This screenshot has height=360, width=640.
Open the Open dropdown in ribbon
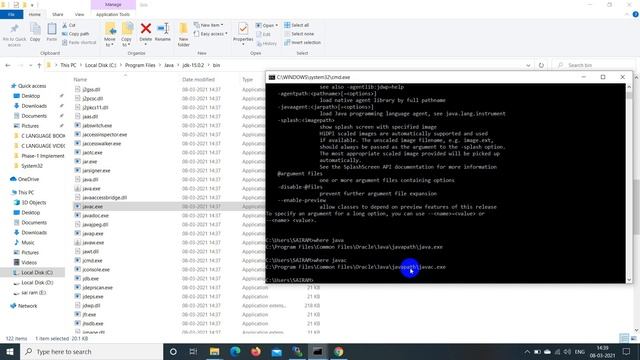tap(267, 25)
